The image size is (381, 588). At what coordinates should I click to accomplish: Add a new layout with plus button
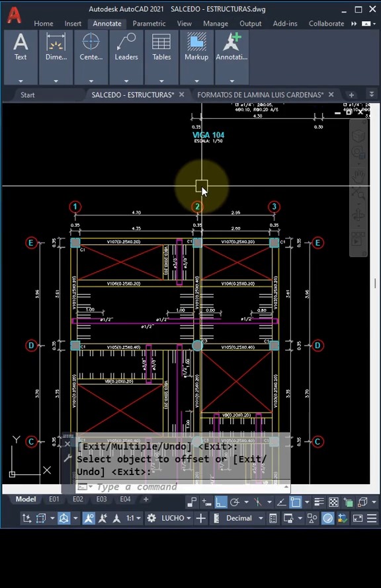[x=146, y=499]
